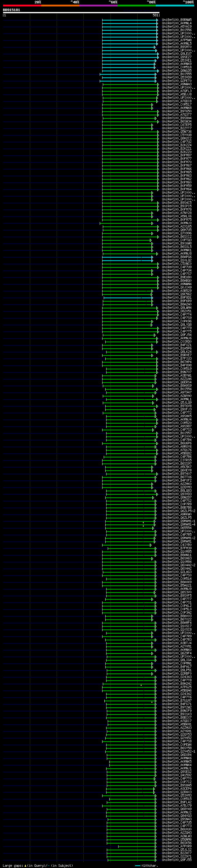
Task: Open hit UniRef100_A9NWA3
Action: point(177,84)
